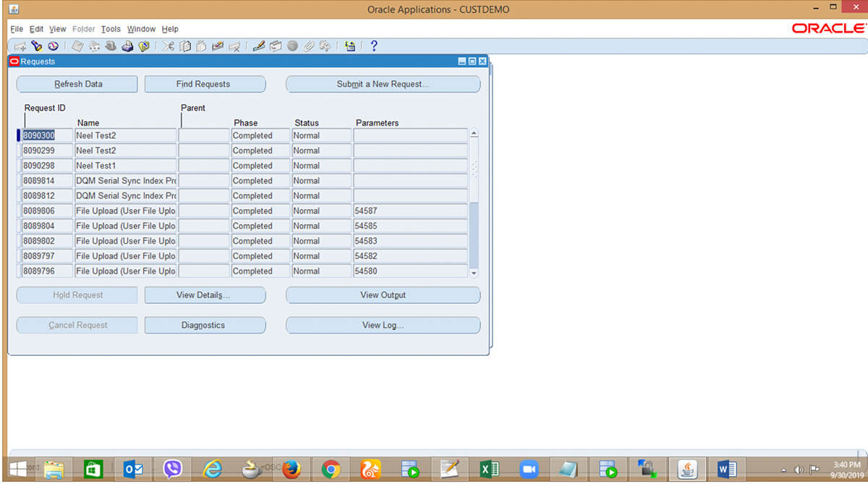Click Submit a New Request button

point(383,84)
